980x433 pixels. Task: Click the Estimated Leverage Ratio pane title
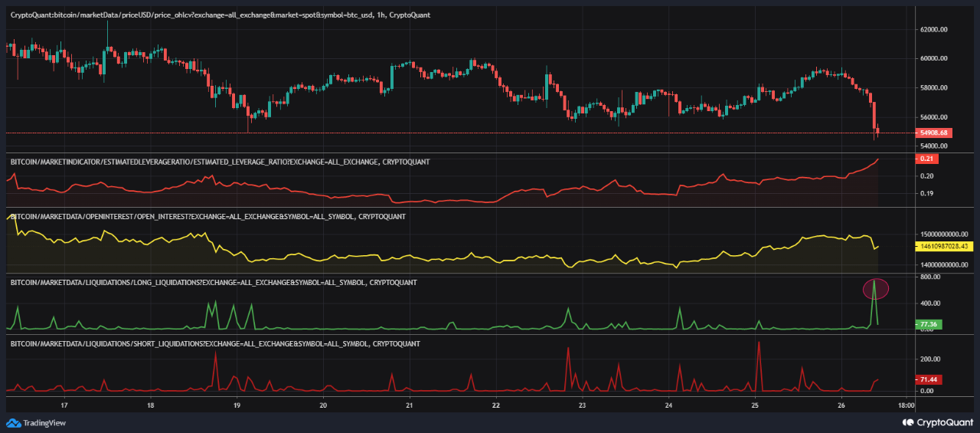point(219,162)
